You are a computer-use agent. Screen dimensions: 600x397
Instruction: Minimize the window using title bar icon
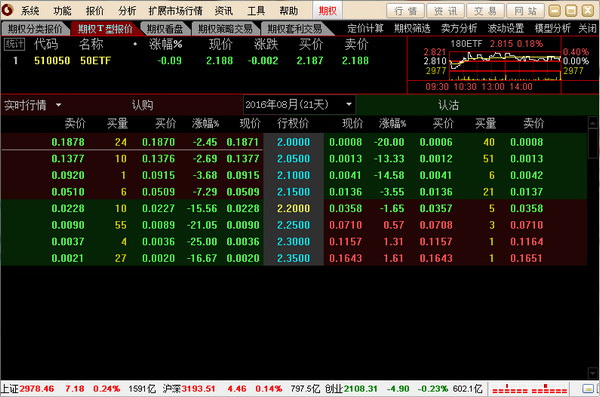[554, 11]
